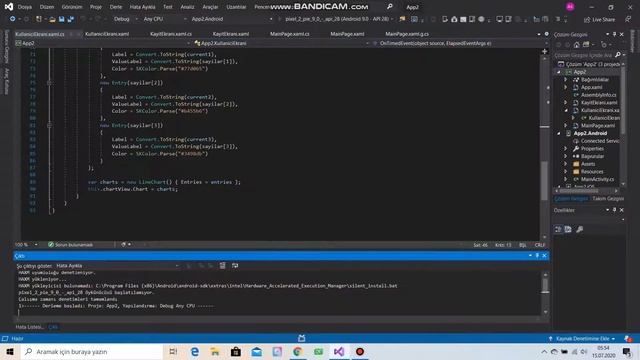Screen dimensions: 640x360
Task: Click the Solution Explorer search field
Action: [x=584, y=55]
